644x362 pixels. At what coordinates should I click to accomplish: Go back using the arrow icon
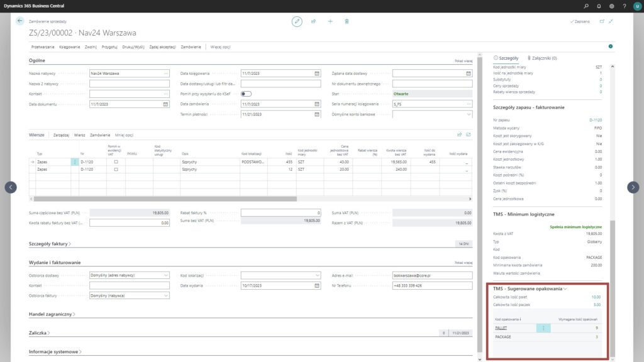[x=19, y=21]
